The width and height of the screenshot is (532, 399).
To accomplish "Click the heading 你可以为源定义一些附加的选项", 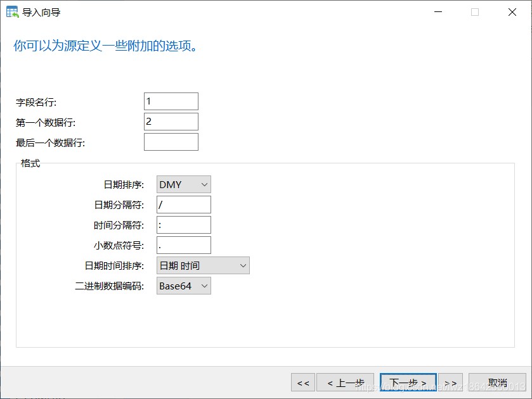I will [x=105, y=46].
